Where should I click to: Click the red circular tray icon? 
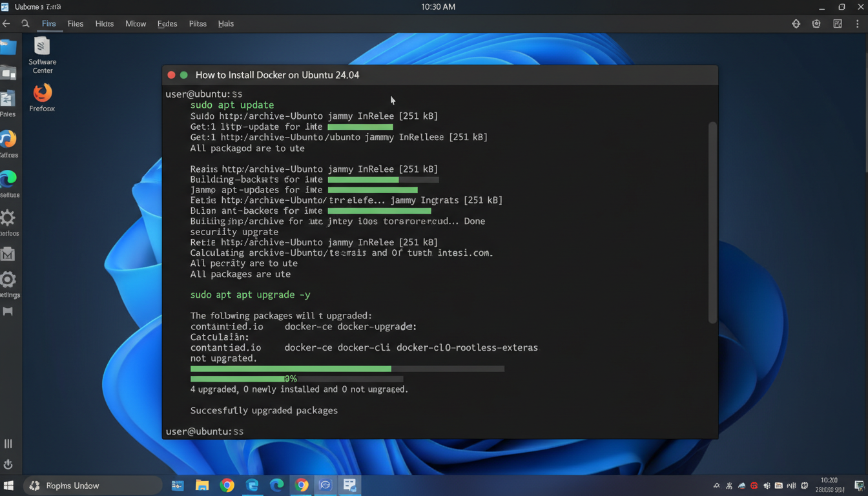coord(754,486)
